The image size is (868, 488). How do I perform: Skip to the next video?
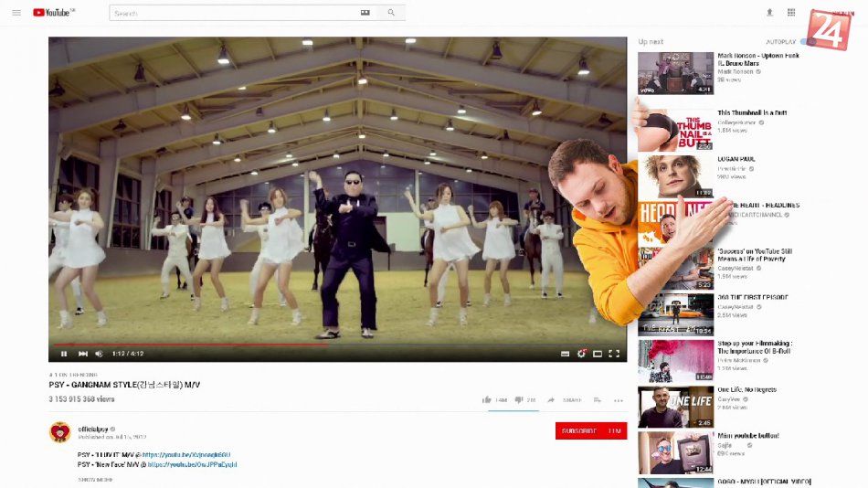click(x=82, y=354)
